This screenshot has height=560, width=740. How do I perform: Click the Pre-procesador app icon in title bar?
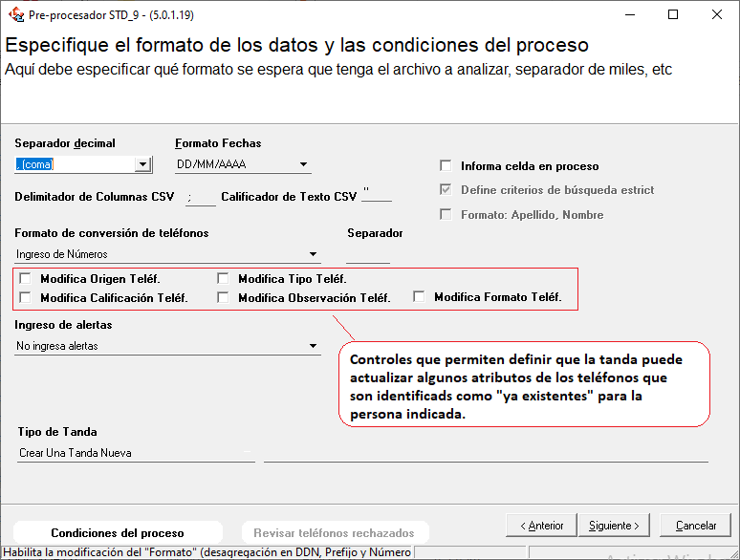pos(15,14)
